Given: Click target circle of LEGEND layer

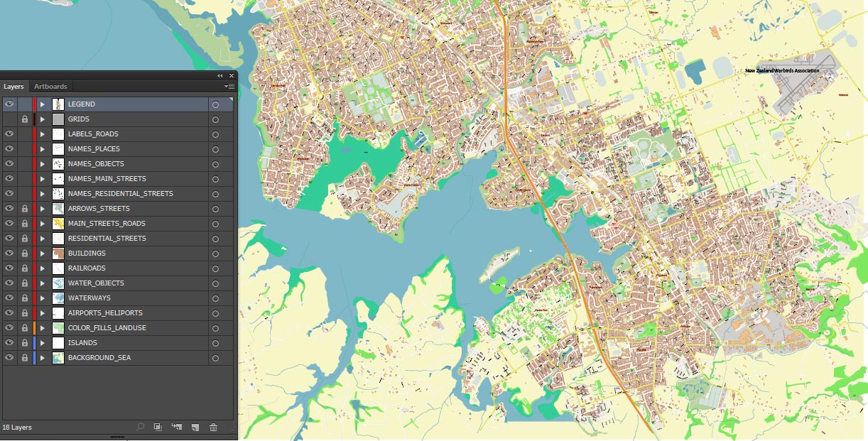Looking at the screenshot, I should 215,104.
